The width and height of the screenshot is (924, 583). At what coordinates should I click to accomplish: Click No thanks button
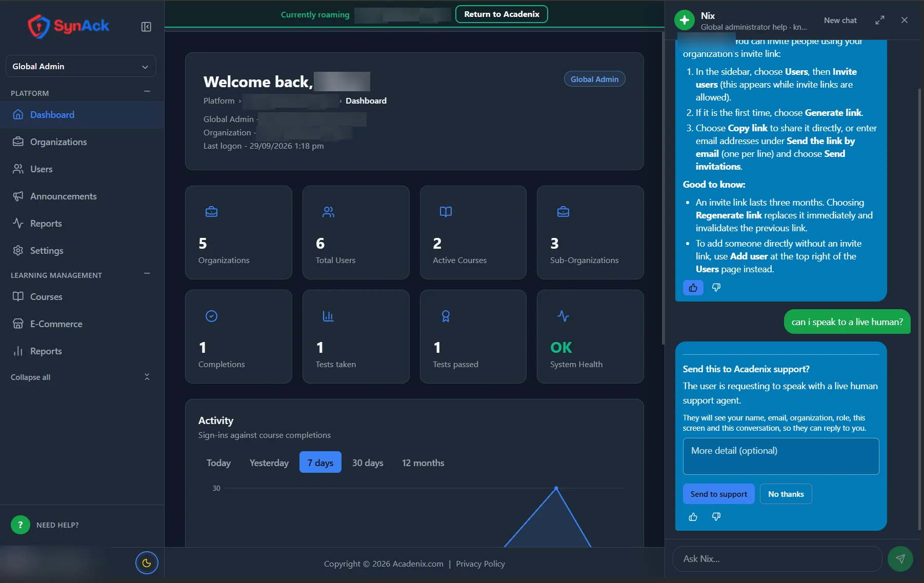click(786, 494)
